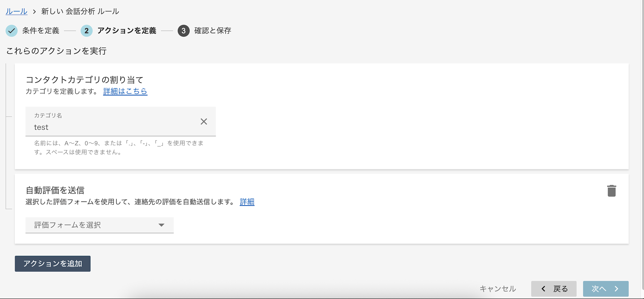Click the left arrow on 戻る button
644x299 pixels.
click(543, 289)
